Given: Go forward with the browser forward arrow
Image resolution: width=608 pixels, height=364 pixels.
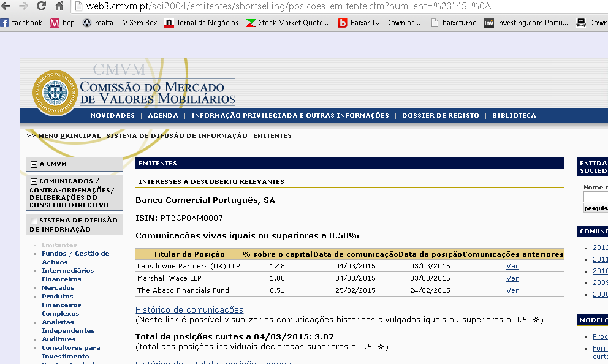Looking at the screenshot, I should point(23,6).
